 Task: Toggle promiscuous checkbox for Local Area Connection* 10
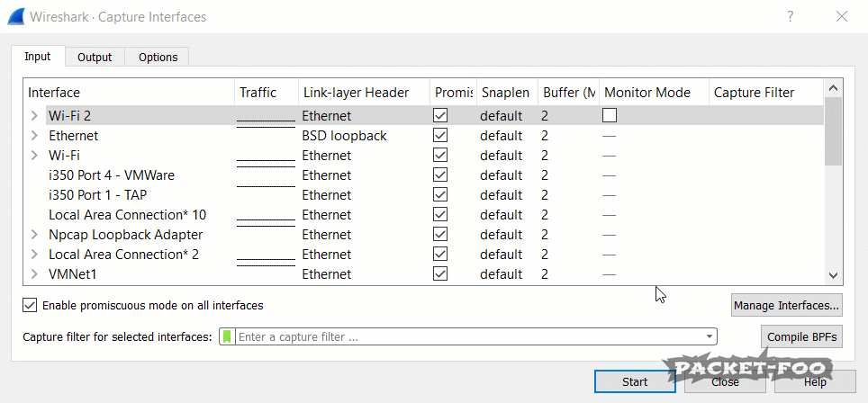440,214
